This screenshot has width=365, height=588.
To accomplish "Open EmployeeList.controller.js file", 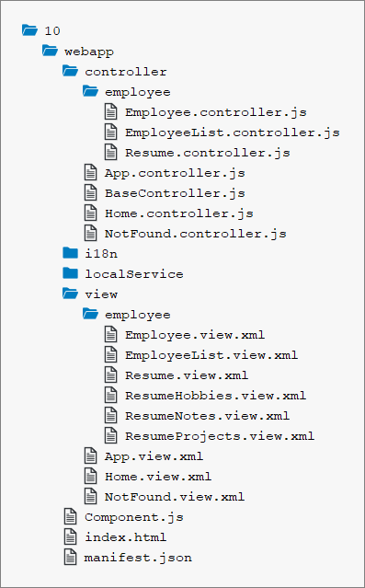I will pyautogui.click(x=233, y=133).
